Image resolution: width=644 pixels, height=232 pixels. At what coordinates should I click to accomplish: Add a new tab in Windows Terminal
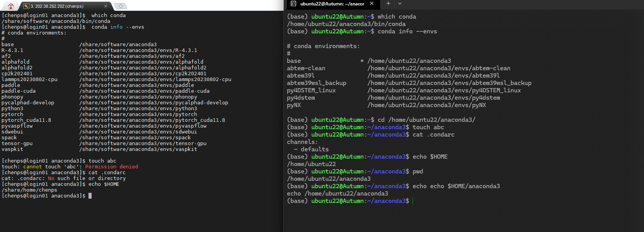pos(388,3)
